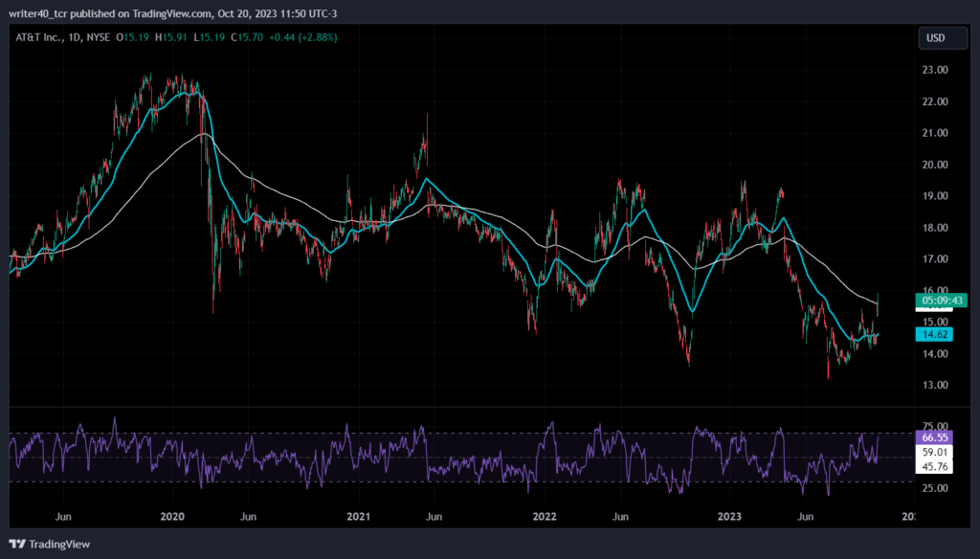The width and height of the screenshot is (980, 559).
Task: Click the 75.00 RSI axis label
Action: click(x=935, y=426)
